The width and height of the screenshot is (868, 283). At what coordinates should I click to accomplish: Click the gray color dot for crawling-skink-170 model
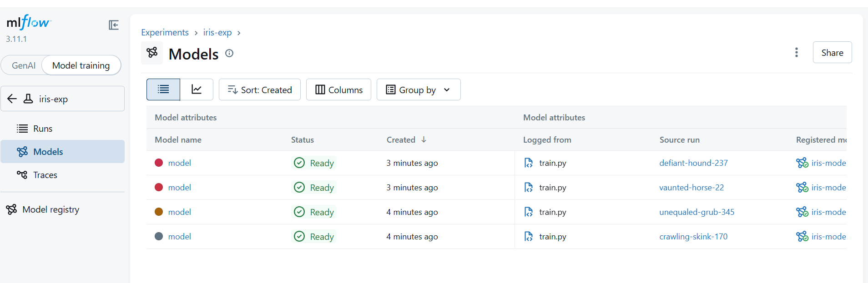159,236
